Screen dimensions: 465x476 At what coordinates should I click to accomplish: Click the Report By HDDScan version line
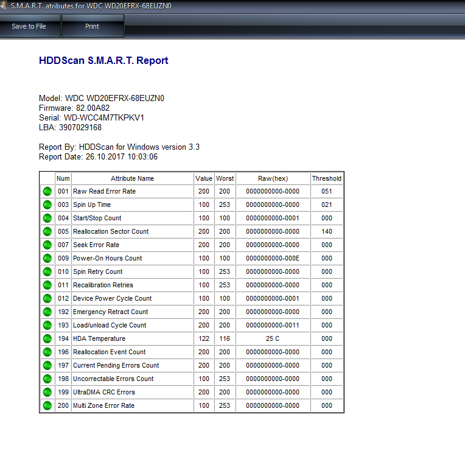(119, 147)
